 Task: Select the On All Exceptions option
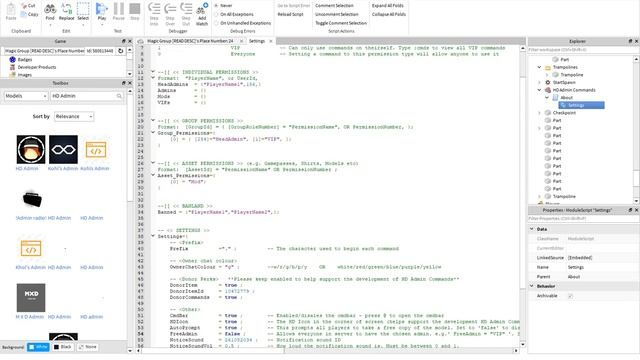233,14
